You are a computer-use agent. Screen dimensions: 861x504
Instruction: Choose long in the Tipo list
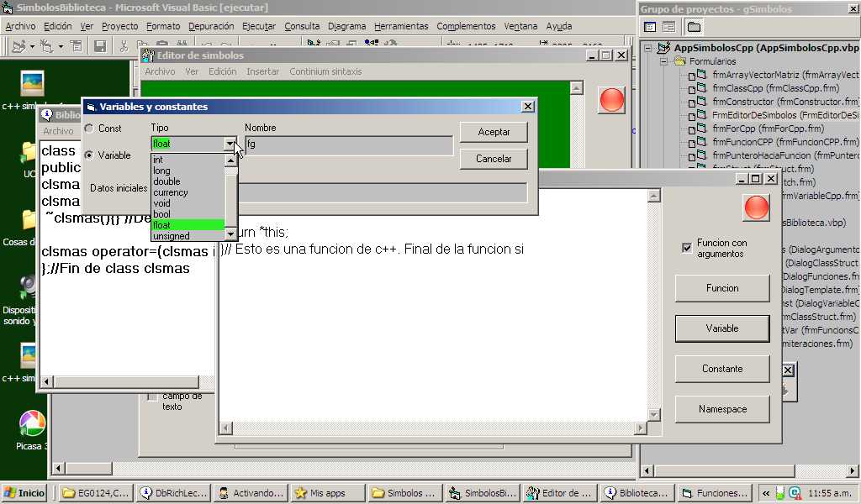coord(188,171)
